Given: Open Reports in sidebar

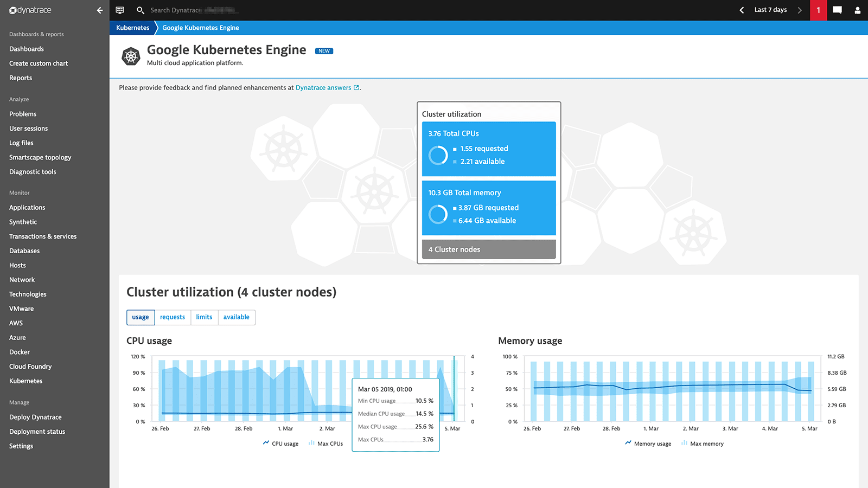Looking at the screenshot, I should point(21,78).
